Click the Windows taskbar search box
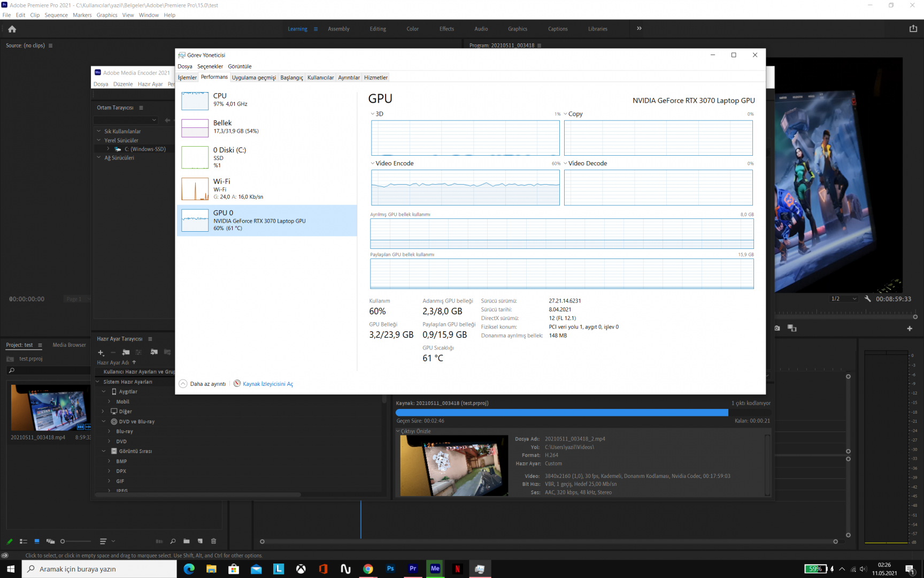Screen dimensions: 924x578 [x=99, y=569]
